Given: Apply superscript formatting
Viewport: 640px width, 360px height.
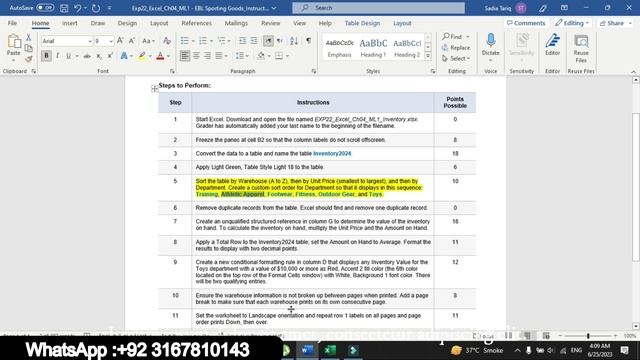Looking at the screenshot, I should pos(110,56).
